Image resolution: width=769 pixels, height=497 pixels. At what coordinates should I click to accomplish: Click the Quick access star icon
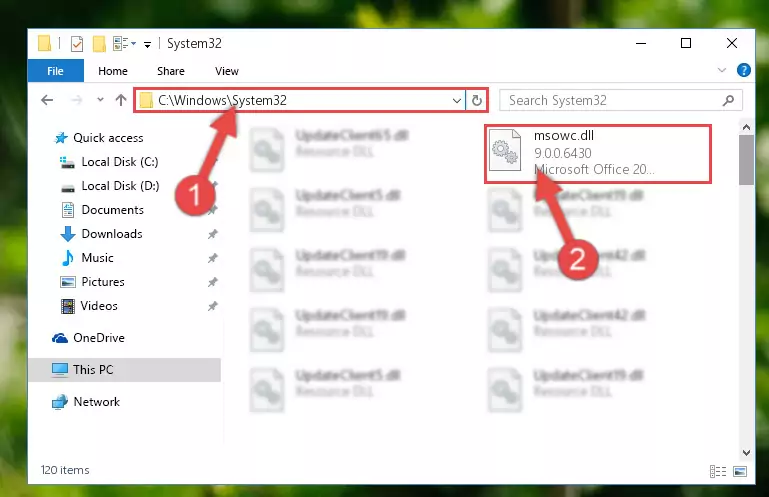61,138
